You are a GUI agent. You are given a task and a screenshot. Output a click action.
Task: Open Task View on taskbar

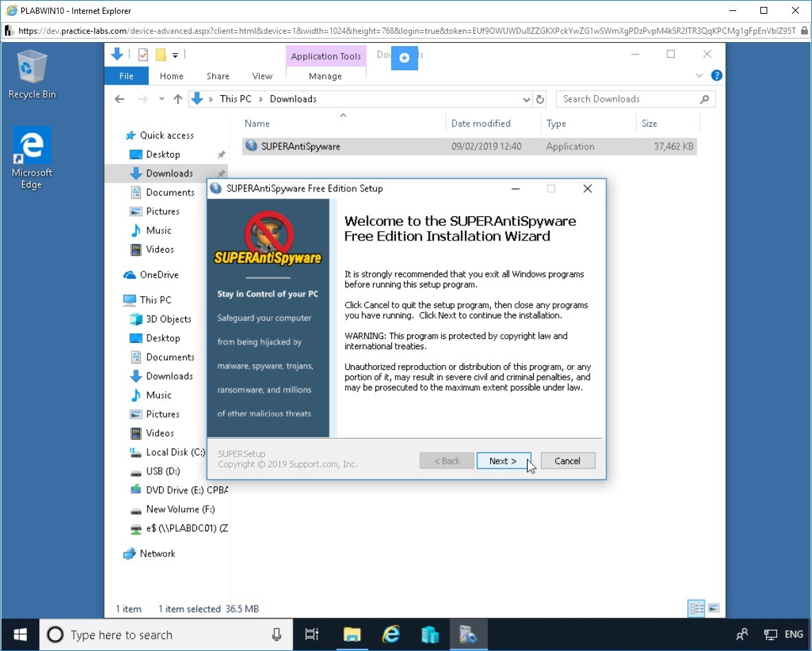[312, 634]
